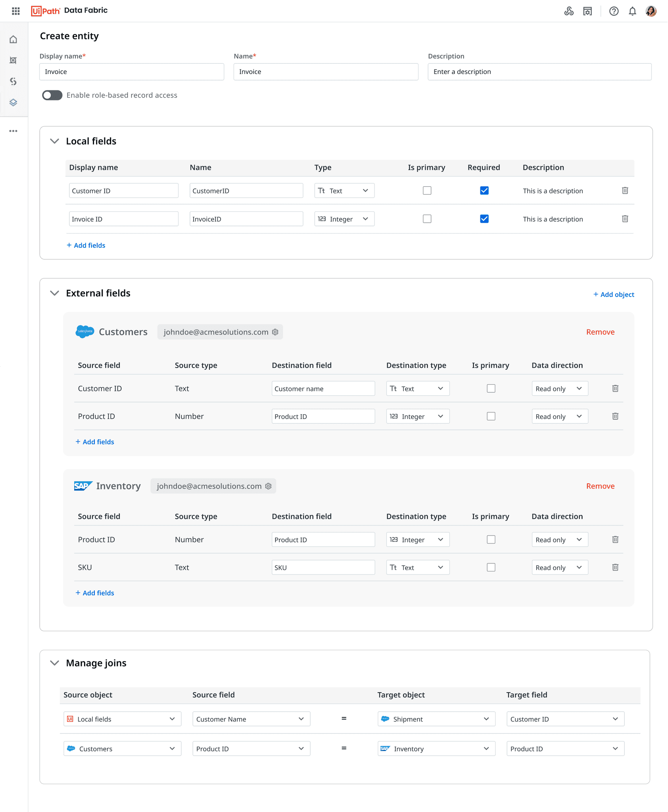Open Local fields source object dropdown
The image size is (668, 812).
(122, 719)
